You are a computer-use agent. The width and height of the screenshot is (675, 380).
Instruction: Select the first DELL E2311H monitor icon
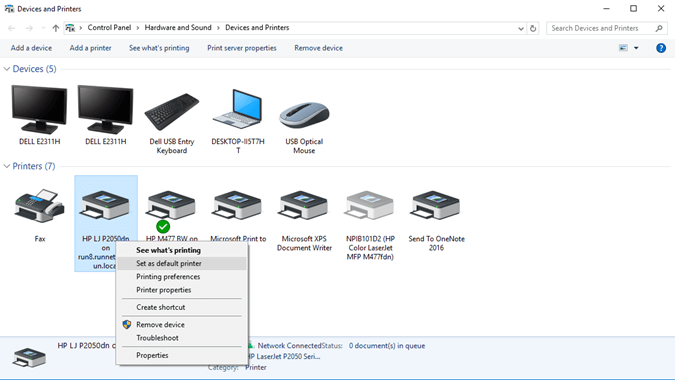[39, 109]
